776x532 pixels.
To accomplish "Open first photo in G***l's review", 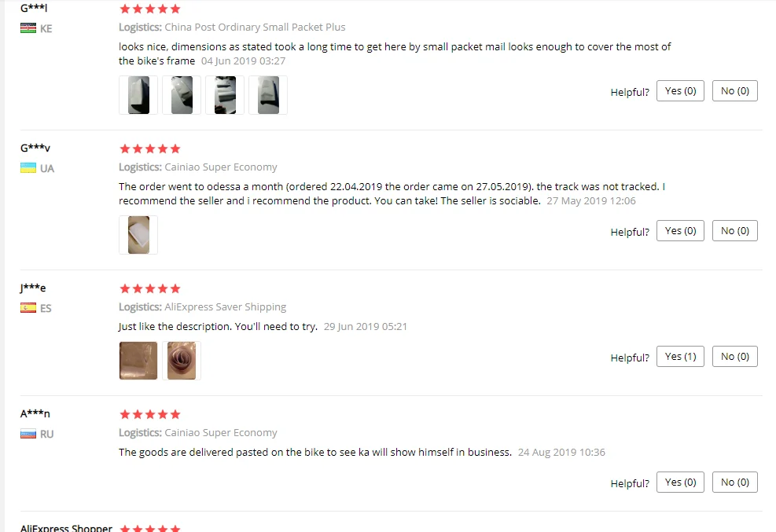I will coord(138,95).
